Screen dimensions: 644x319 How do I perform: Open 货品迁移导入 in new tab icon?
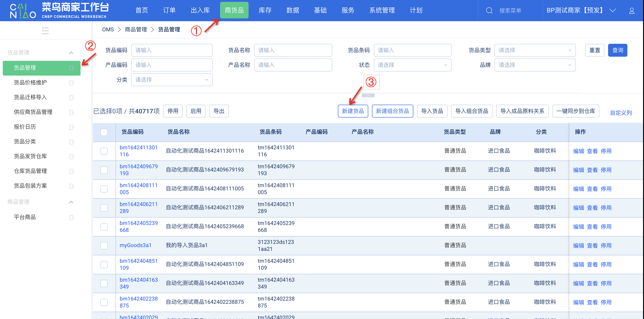point(72,98)
